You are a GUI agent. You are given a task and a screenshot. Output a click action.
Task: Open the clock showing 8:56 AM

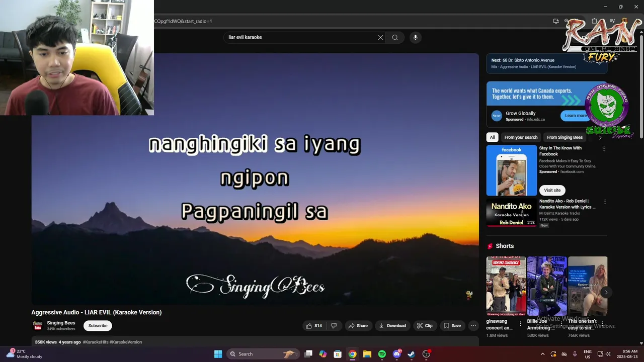(x=628, y=354)
